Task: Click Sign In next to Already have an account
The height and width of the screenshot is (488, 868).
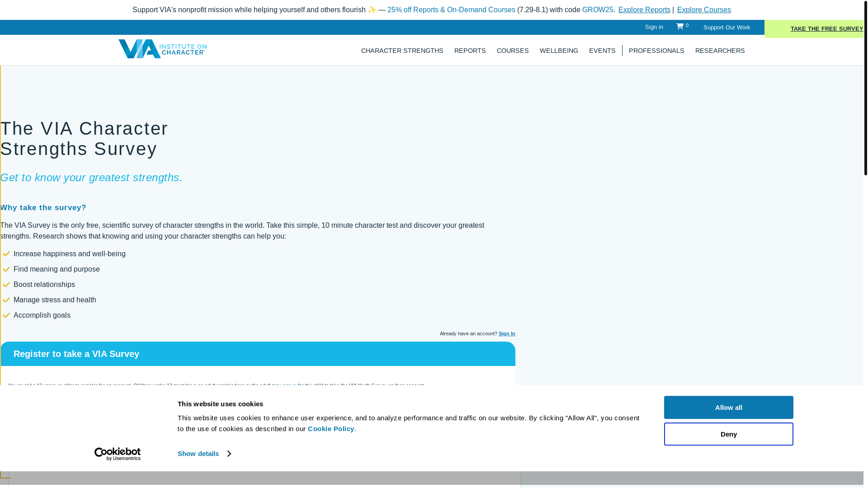Action: tap(506, 333)
